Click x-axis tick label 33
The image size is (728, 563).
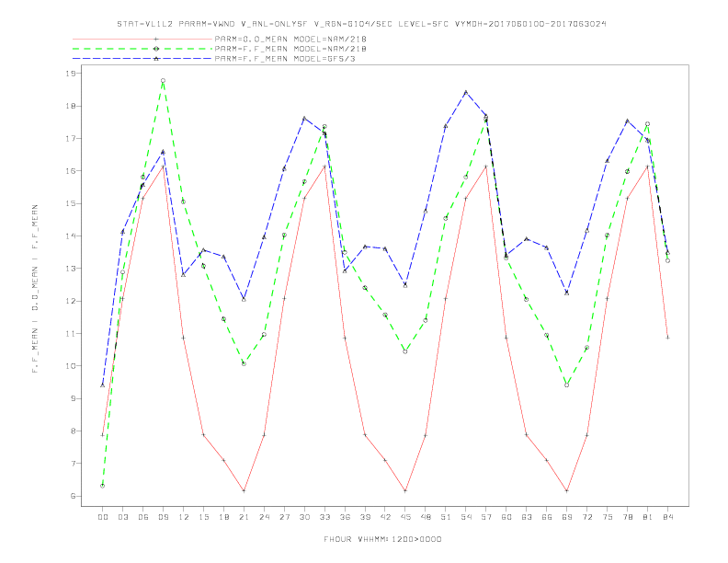(x=324, y=517)
